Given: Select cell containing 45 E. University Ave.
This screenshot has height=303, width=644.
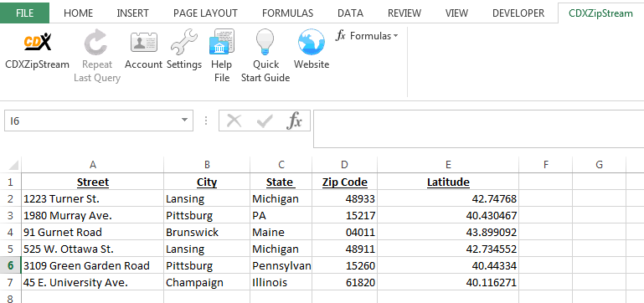Looking at the screenshot, I should (93, 282).
